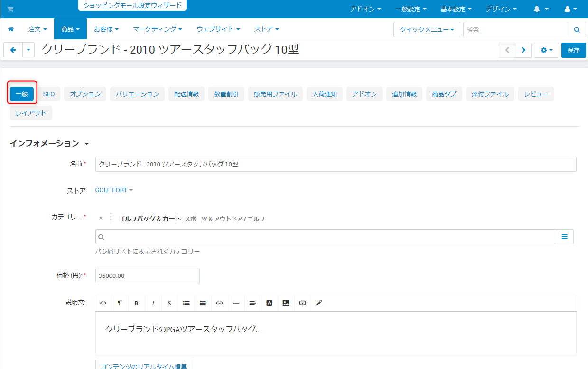Collapse the インフォメーション section
The height and width of the screenshot is (369, 588).
click(49, 143)
